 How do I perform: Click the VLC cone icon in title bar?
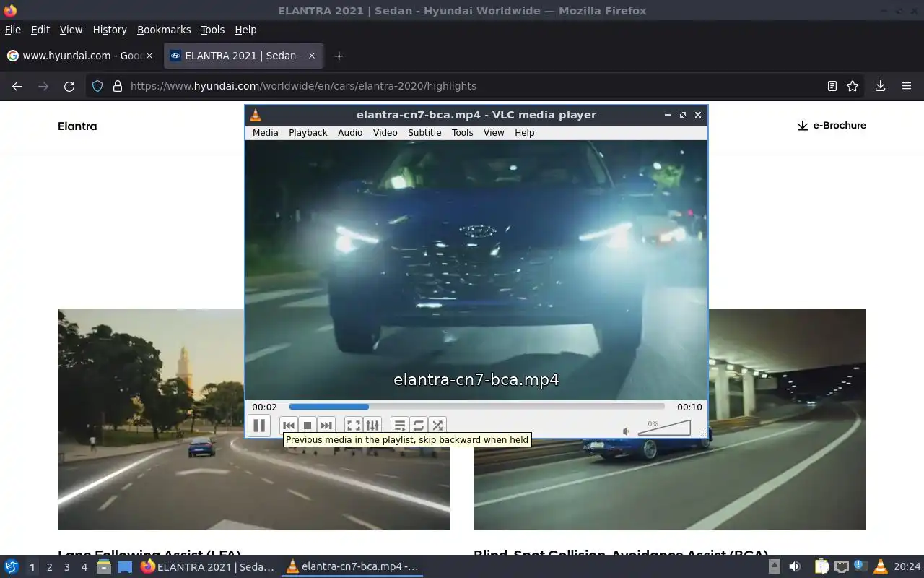255,115
